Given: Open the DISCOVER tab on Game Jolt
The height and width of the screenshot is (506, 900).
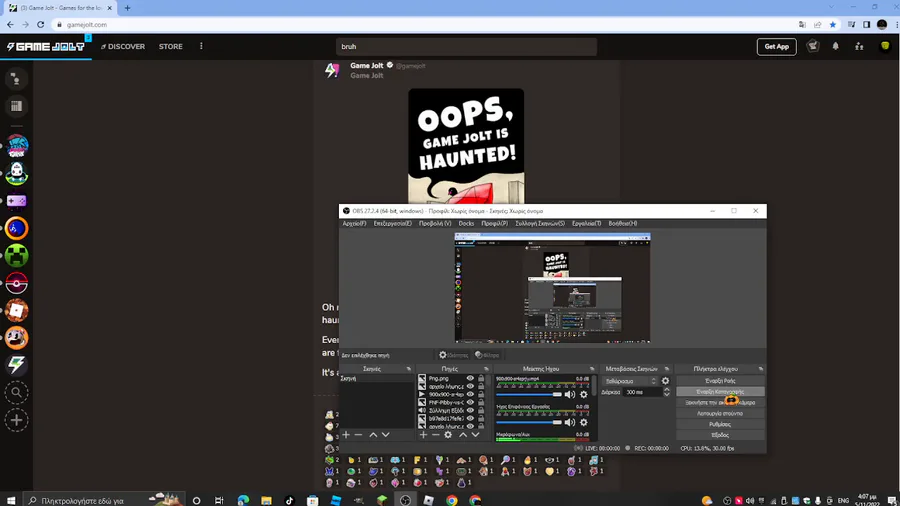Looking at the screenshot, I should (x=123, y=46).
